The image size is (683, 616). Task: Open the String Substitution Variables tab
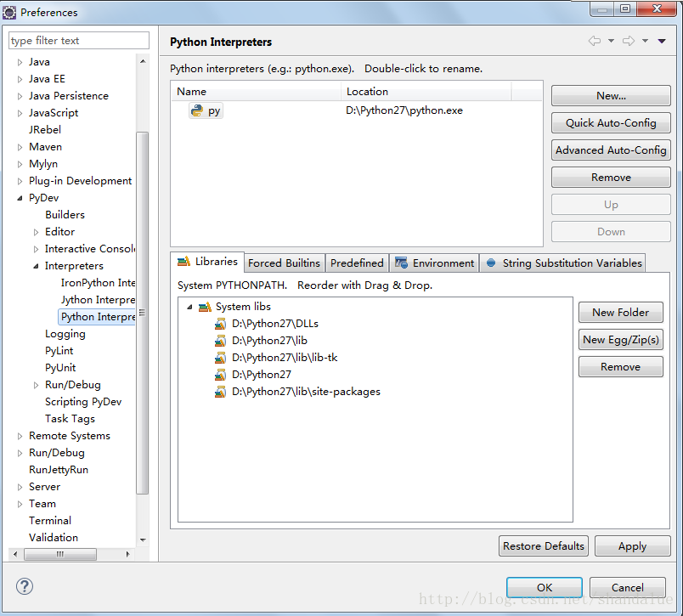coord(562,263)
